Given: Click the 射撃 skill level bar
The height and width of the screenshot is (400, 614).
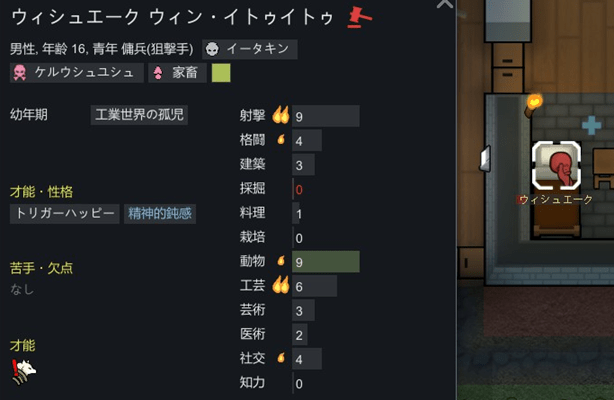Looking at the screenshot, I should click(x=326, y=116).
